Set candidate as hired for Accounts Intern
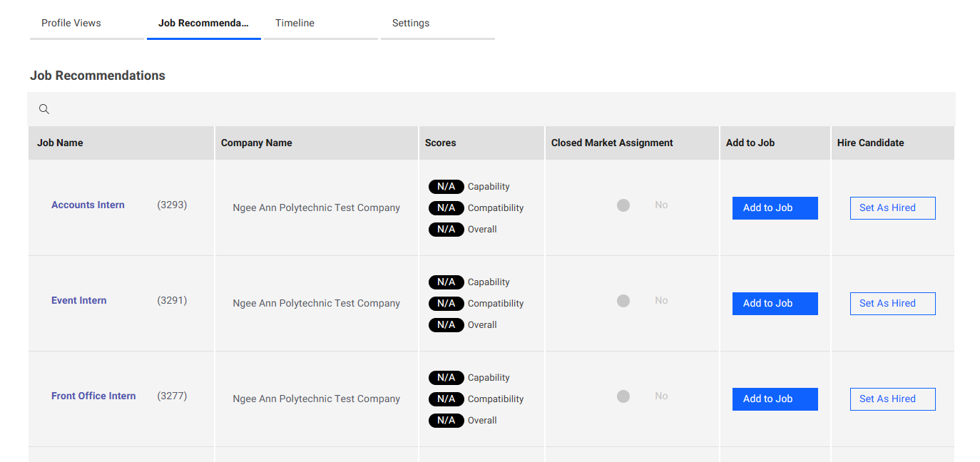Screen dimensions: 980x462 coord(892,208)
